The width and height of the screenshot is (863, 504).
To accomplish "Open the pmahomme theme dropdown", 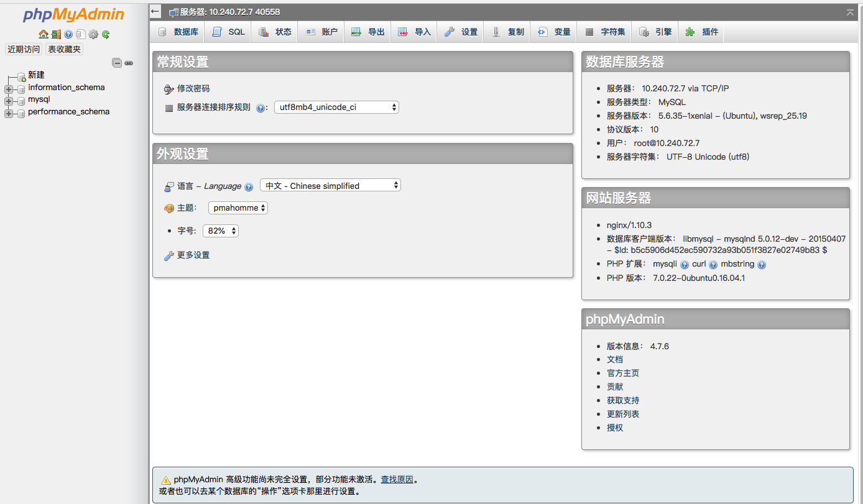I will click(x=238, y=208).
